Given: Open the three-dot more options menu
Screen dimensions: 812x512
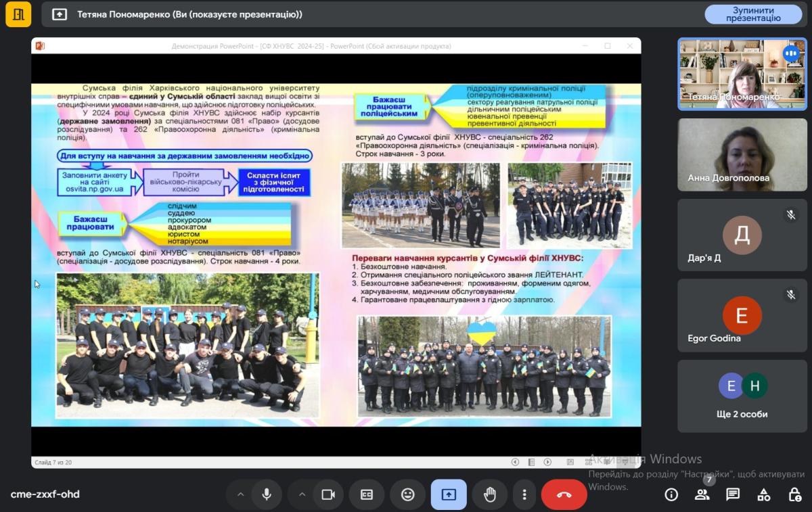Looking at the screenshot, I should [x=524, y=494].
